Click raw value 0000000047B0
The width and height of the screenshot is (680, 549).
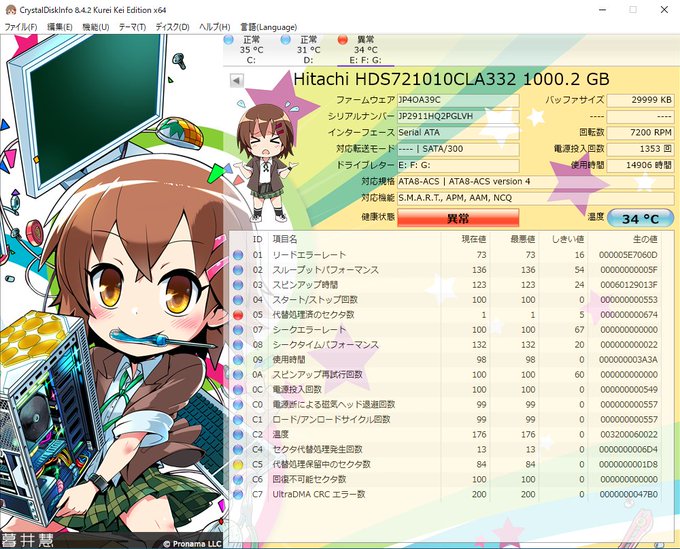(629, 494)
